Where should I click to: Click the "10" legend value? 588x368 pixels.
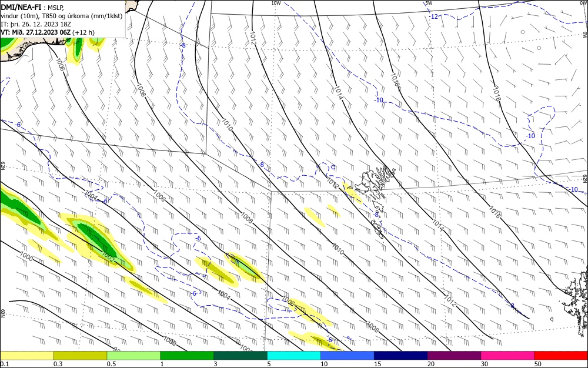pos(324,364)
